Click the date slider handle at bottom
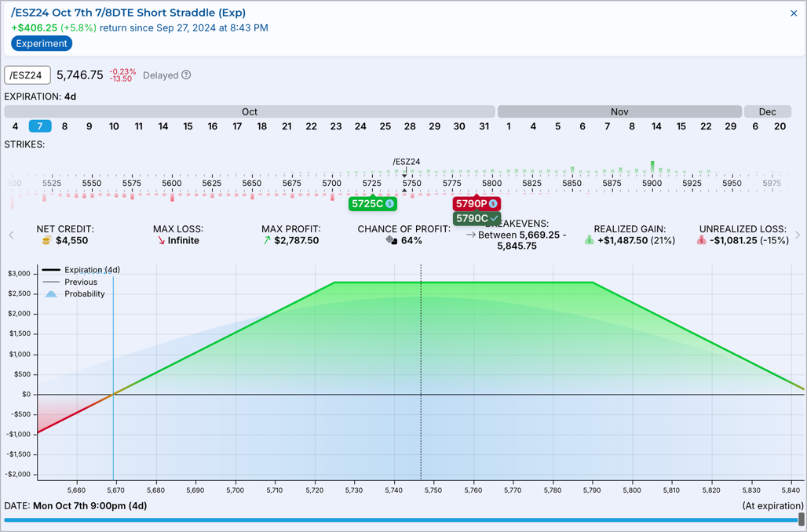807x532 pixels. pos(801,519)
